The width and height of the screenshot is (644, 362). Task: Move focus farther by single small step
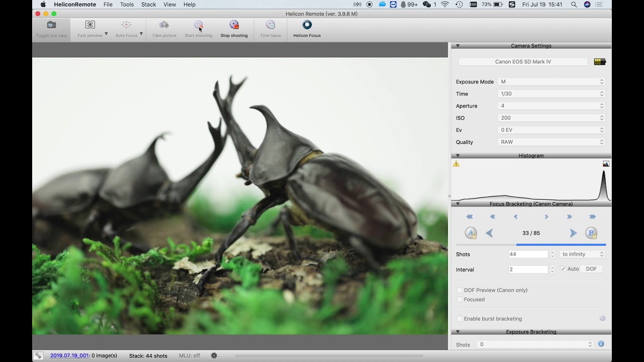546,217
